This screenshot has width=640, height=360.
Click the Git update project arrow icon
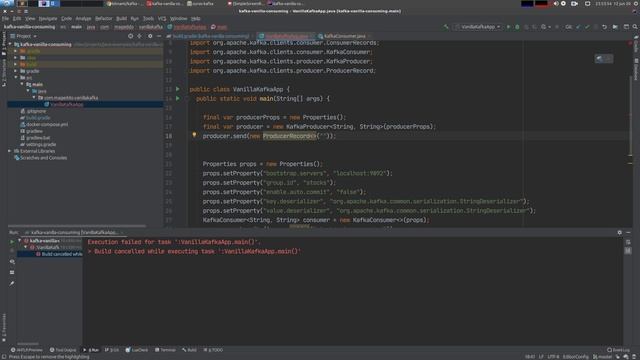tap(578, 27)
